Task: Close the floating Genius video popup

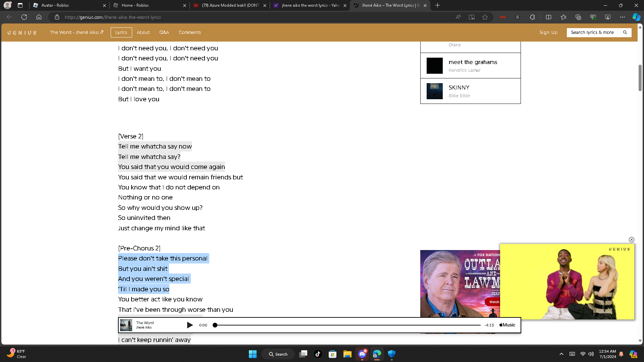Action: [x=632, y=240]
